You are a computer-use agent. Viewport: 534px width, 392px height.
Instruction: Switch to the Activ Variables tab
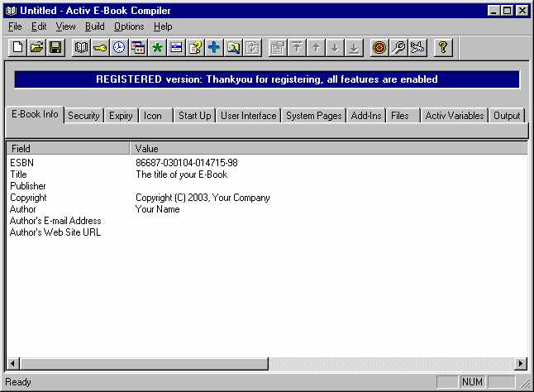[455, 116]
